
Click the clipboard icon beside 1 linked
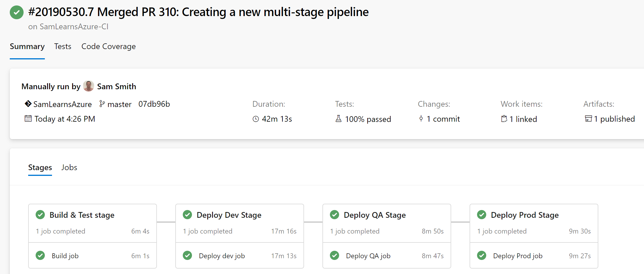pos(504,119)
